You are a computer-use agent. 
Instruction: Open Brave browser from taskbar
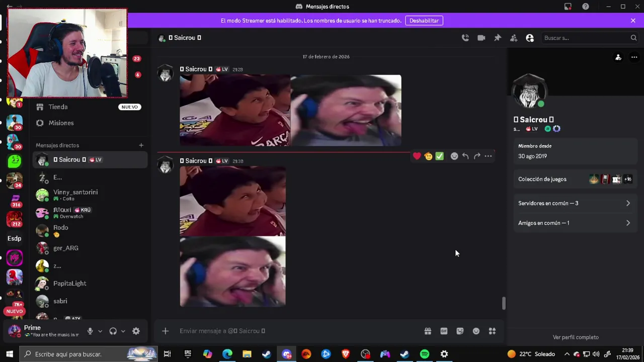[346, 354]
